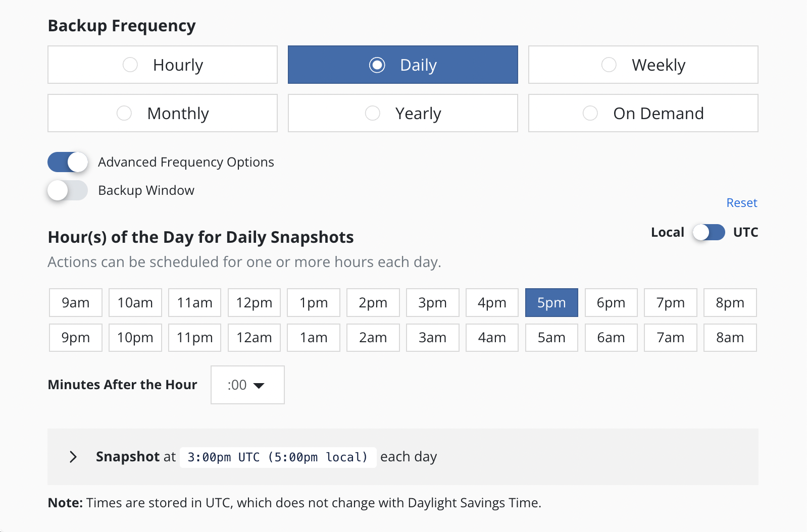This screenshot has width=807, height=532.
Task: Pick the Yearly frequency option
Action: click(x=402, y=113)
